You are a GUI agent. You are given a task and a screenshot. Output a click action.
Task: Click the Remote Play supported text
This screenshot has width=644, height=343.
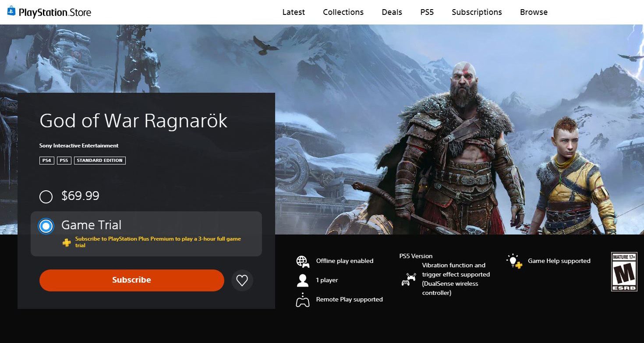click(350, 300)
